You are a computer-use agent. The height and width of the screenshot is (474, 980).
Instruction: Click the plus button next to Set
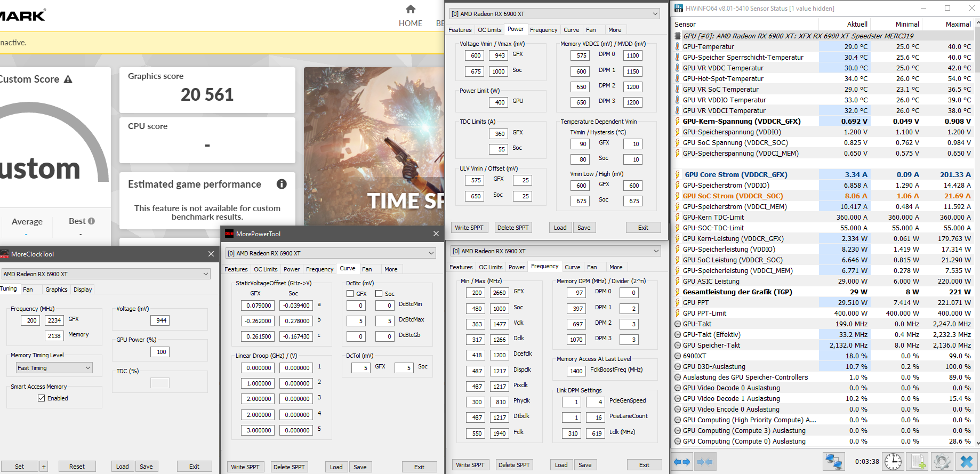coord(44,467)
